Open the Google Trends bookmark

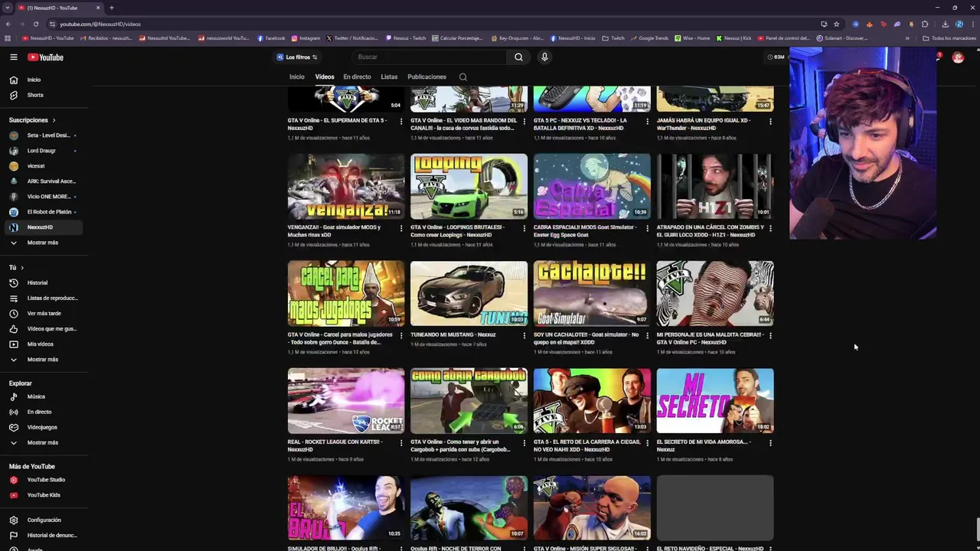pos(649,38)
